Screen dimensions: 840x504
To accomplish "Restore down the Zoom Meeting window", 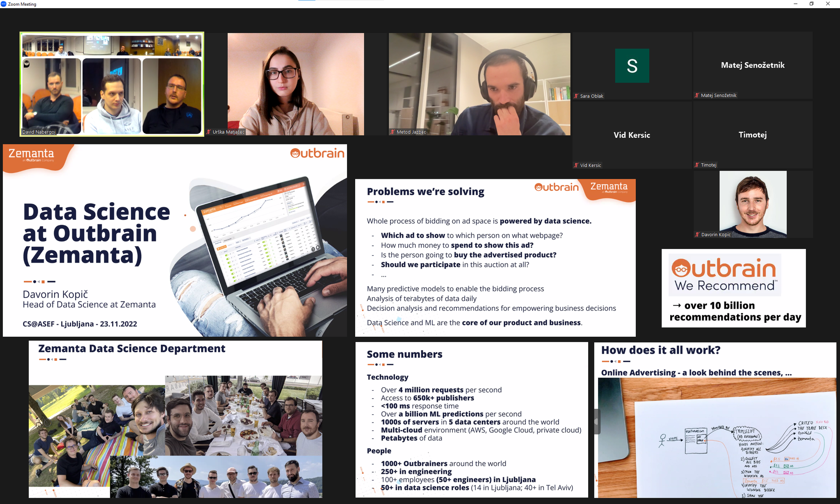I will point(812,4).
